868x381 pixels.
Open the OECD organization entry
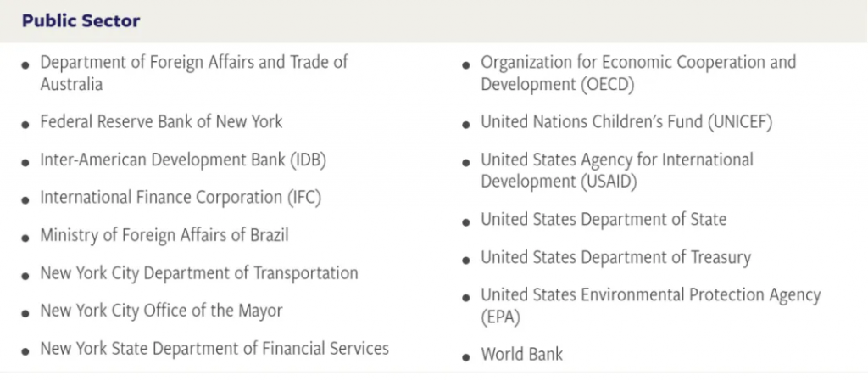point(638,73)
